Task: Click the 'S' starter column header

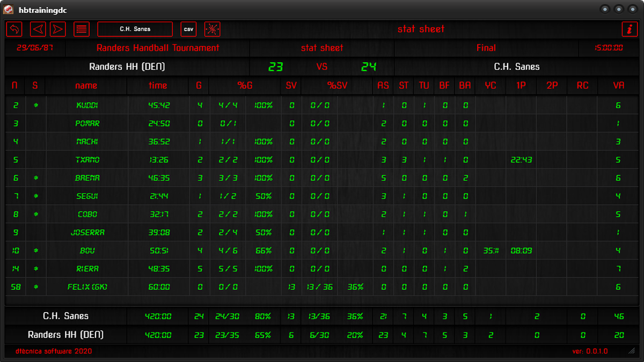Action: tap(35, 85)
